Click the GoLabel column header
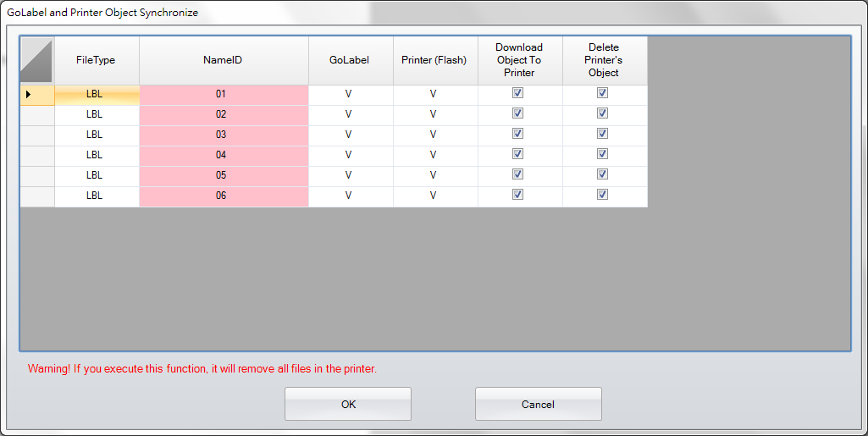The image size is (868, 436). (351, 60)
